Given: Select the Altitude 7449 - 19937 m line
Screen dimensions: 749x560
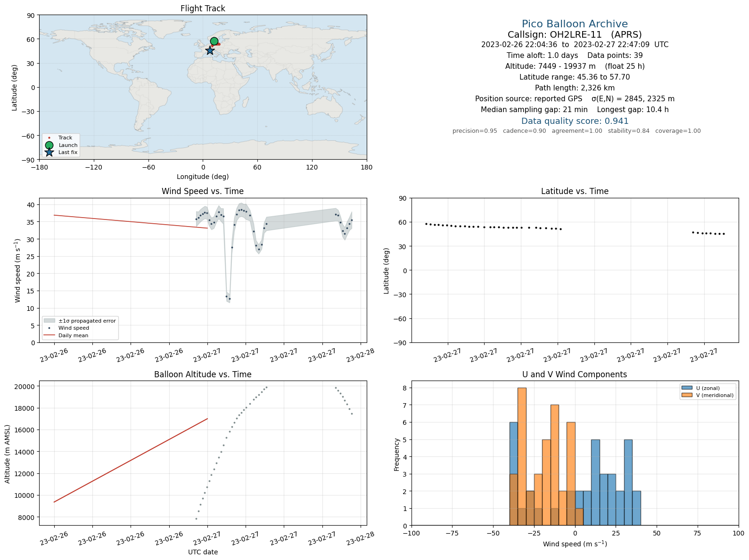Looking at the screenshot, I should pos(575,66).
